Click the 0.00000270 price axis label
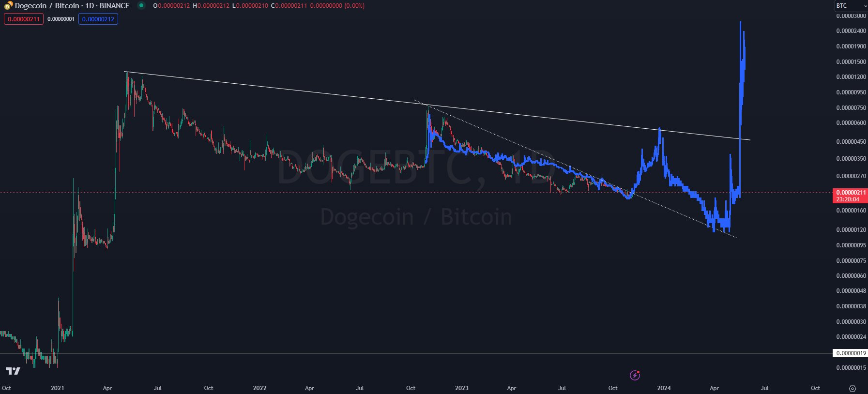 point(851,176)
